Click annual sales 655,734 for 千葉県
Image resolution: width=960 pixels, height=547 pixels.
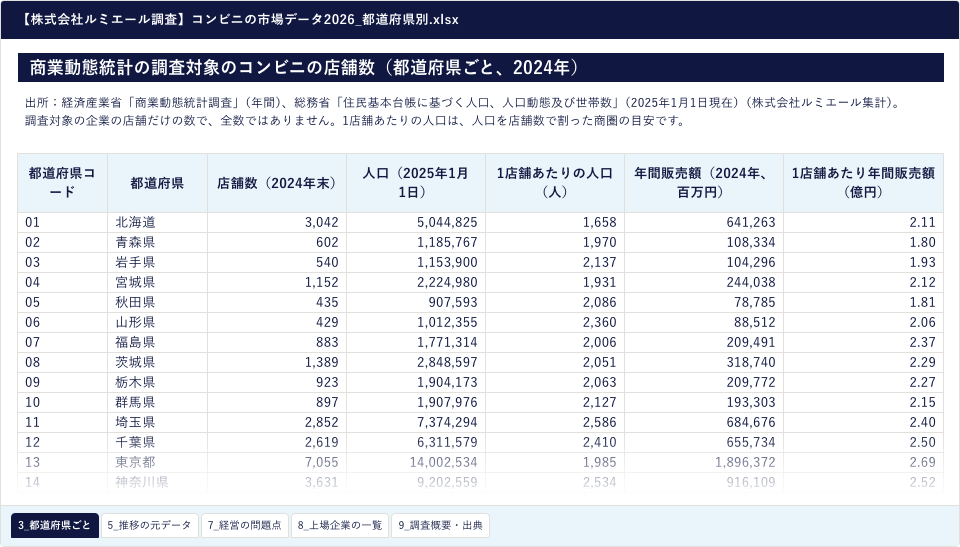[703, 442]
